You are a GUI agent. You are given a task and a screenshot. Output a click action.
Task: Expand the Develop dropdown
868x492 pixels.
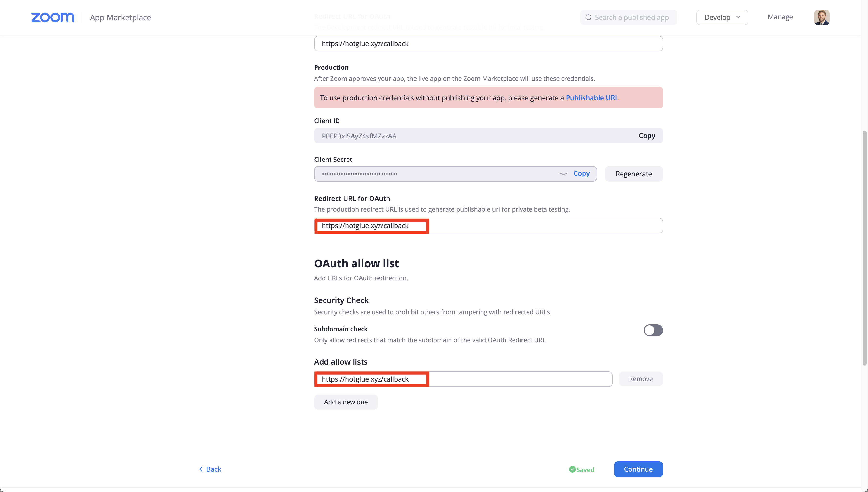[722, 17]
